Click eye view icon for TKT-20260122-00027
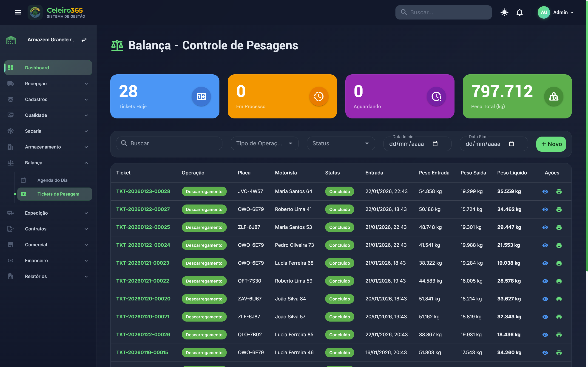Image resolution: width=588 pixels, height=367 pixels. tap(545, 210)
